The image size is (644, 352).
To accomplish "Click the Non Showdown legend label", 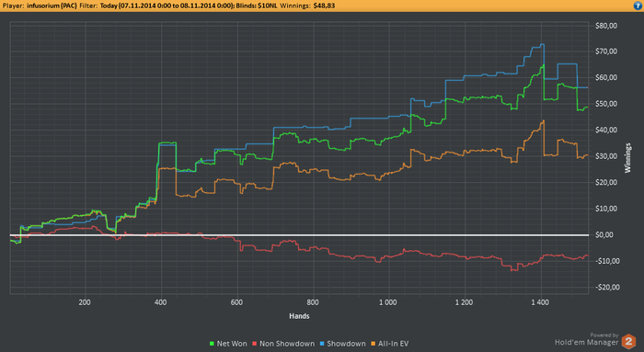I will coord(287,344).
